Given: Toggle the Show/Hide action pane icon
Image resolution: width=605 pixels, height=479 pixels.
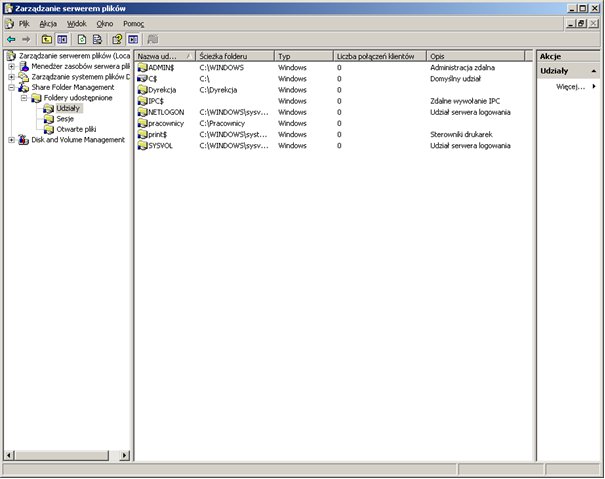Looking at the screenshot, I should (x=133, y=39).
